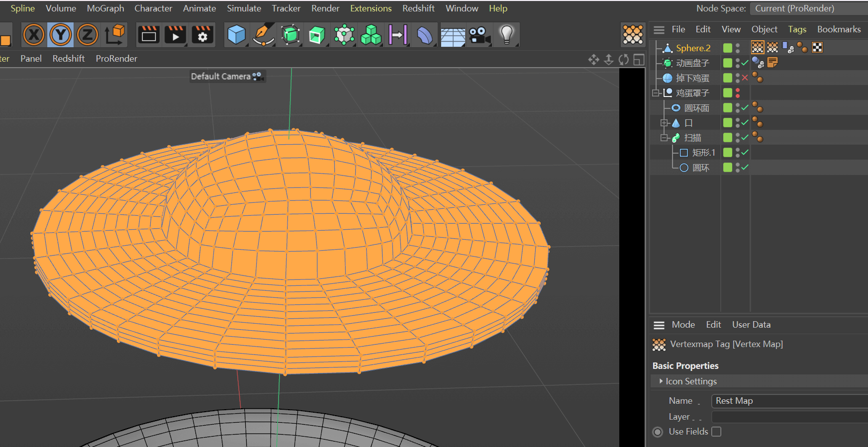Open the User Data menu

751,325
